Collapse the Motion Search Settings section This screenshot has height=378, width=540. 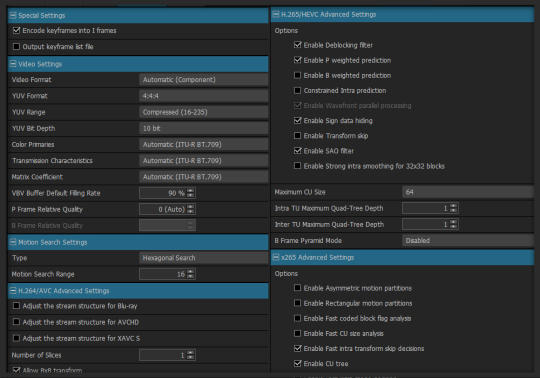click(x=13, y=242)
